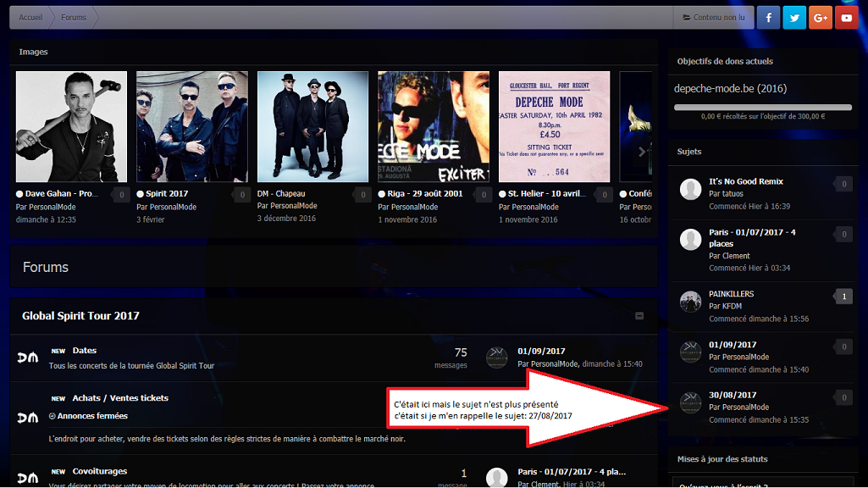
Task: Open Spirit 2017 image thumbnail
Action: coord(192,126)
